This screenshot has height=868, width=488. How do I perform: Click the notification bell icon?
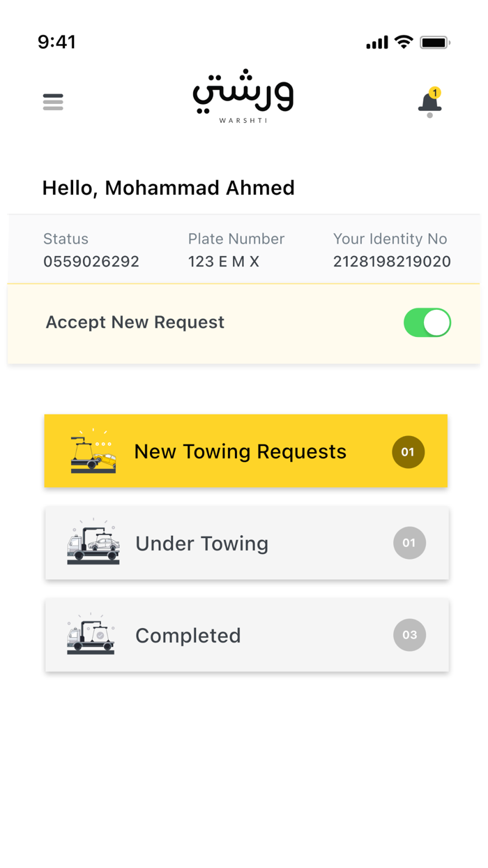click(x=428, y=103)
